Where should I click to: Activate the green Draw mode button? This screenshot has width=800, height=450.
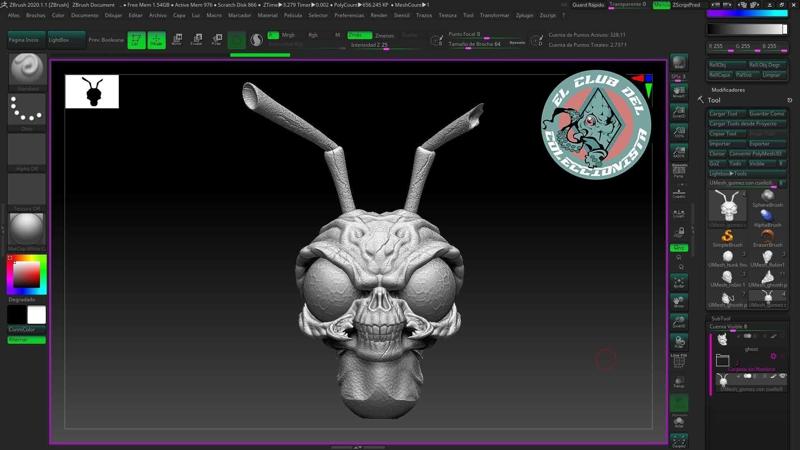click(157, 40)
